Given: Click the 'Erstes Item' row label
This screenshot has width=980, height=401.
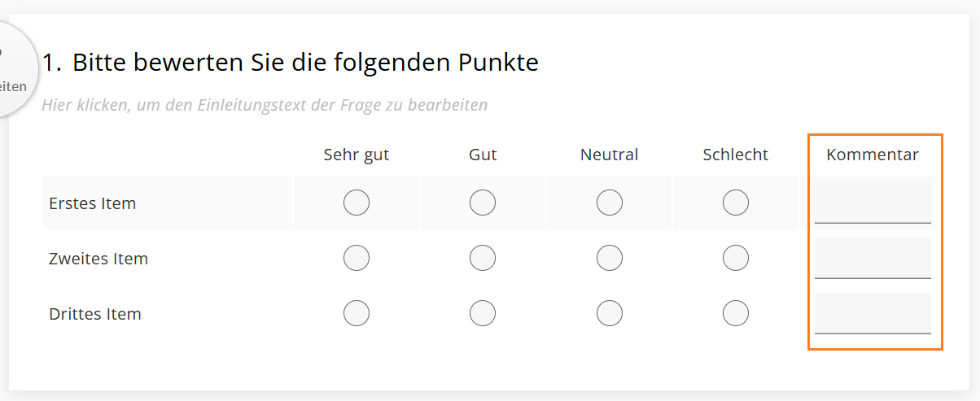Looking at the screenshot, I should (x=93, y=203).
